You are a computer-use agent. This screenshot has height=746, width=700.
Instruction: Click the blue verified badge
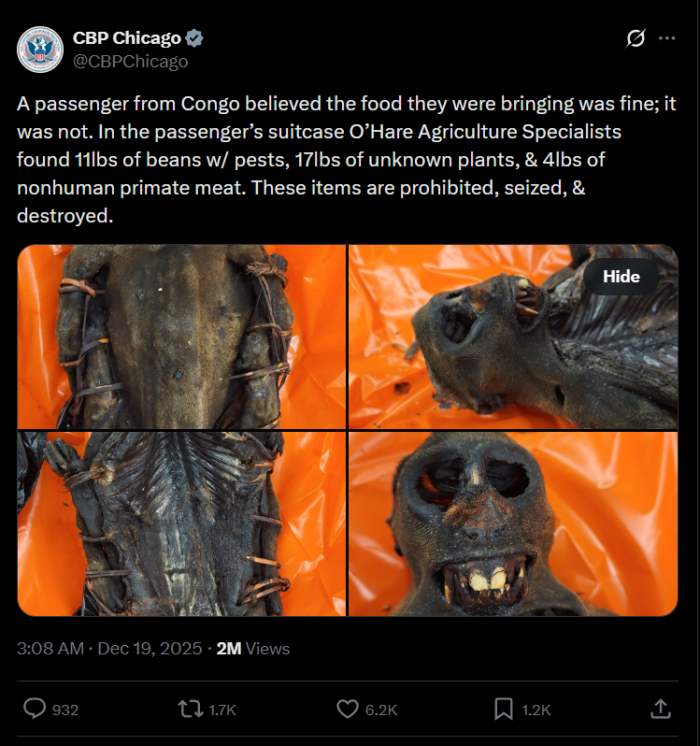coord(194,38)
